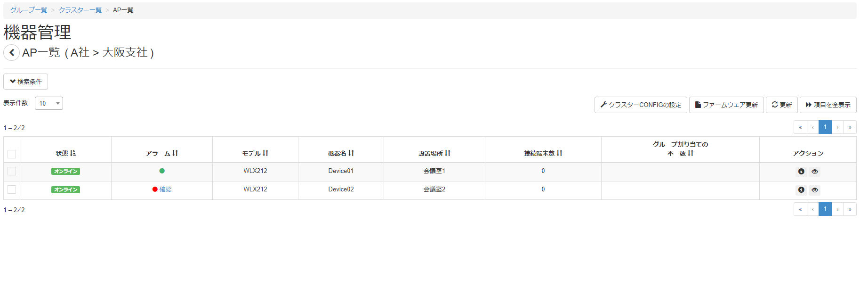Viewport: 868px width, 305px height.
Task: Select page 1 in top pagination
Action: point(825,127)
